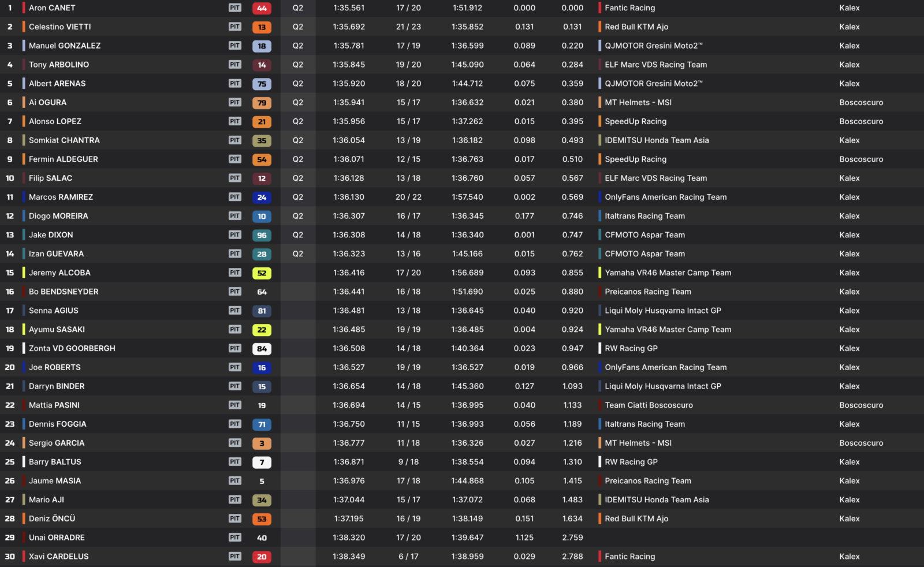924x567 pixels.
Task: Click team name Red Bull KTM Ajo in second row
Action: (636, 27)
